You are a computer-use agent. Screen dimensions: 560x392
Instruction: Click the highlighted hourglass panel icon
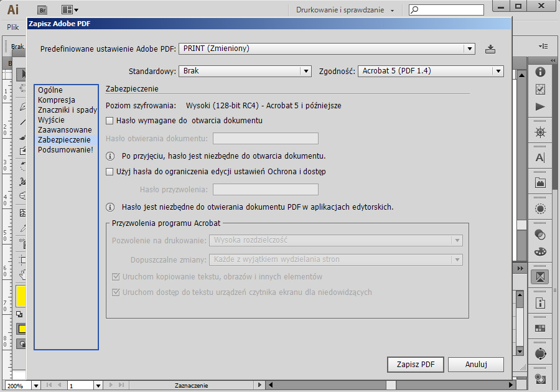[540, 277]
